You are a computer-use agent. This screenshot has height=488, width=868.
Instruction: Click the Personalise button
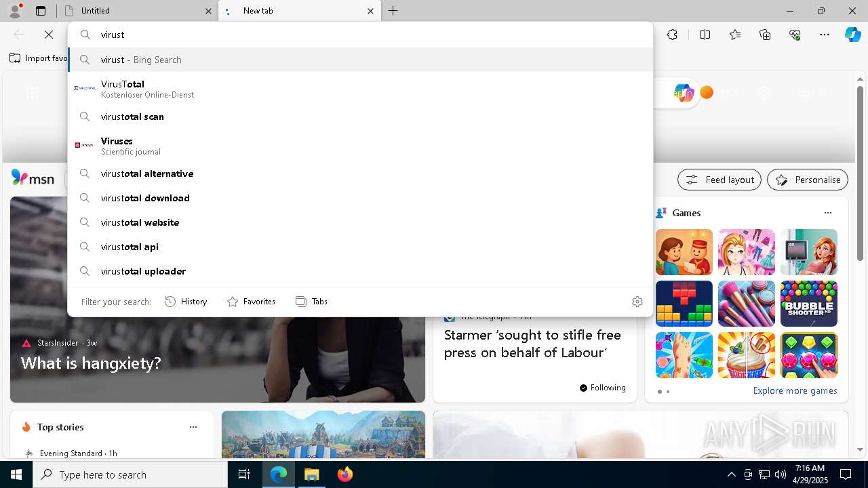tap(808, 180)
